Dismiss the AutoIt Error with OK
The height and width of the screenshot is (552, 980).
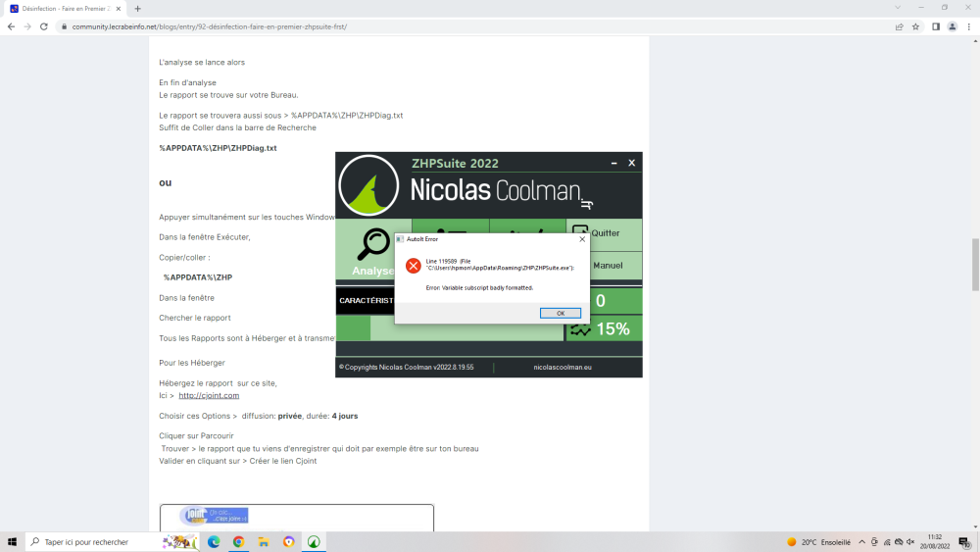pos(560,313)
